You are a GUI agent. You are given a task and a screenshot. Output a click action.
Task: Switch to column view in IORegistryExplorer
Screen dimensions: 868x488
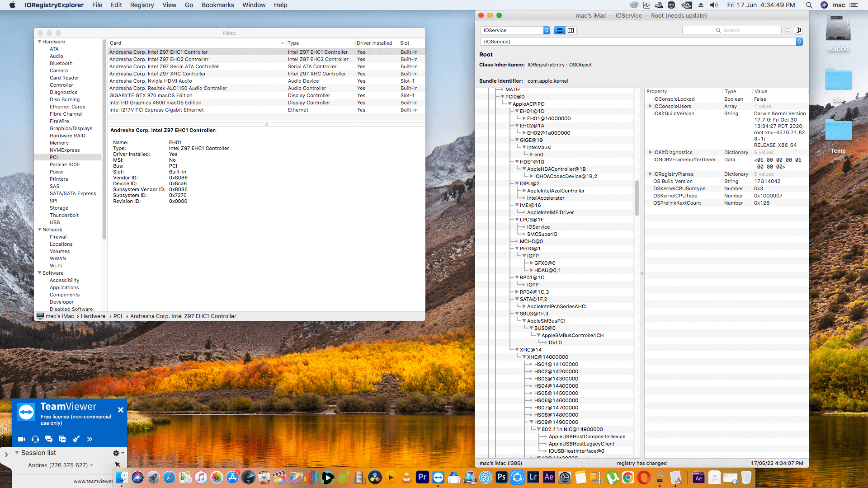pyautogui.click(x=571, y=30)
